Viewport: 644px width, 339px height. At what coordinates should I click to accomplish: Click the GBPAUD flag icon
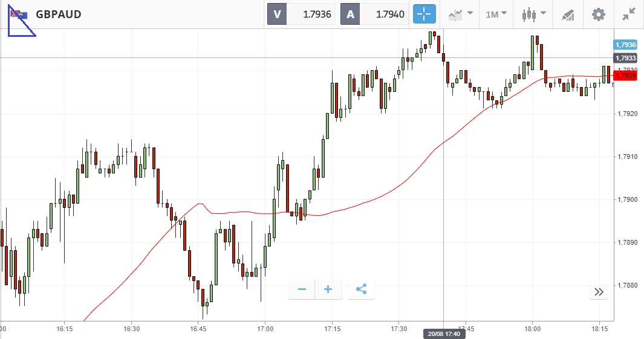(17, 15)
